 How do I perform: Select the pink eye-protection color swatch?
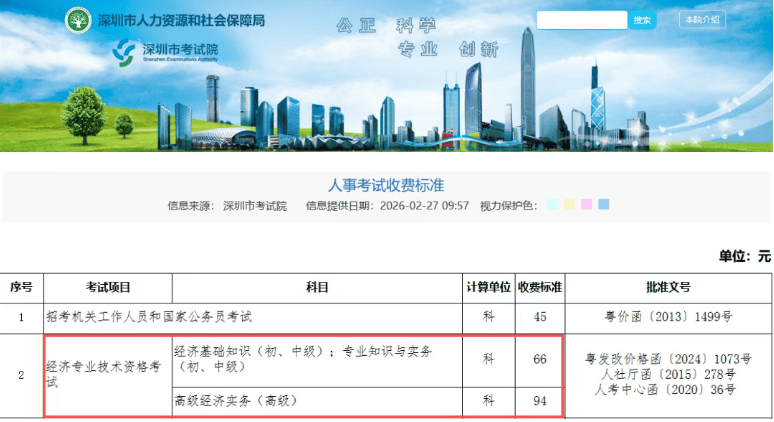(586, 204)
